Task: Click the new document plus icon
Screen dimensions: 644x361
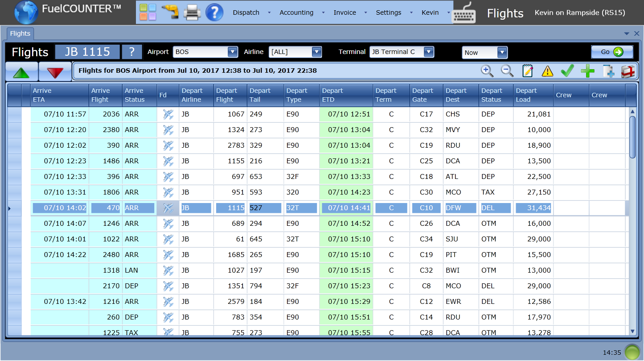Action: click(608, 71)
